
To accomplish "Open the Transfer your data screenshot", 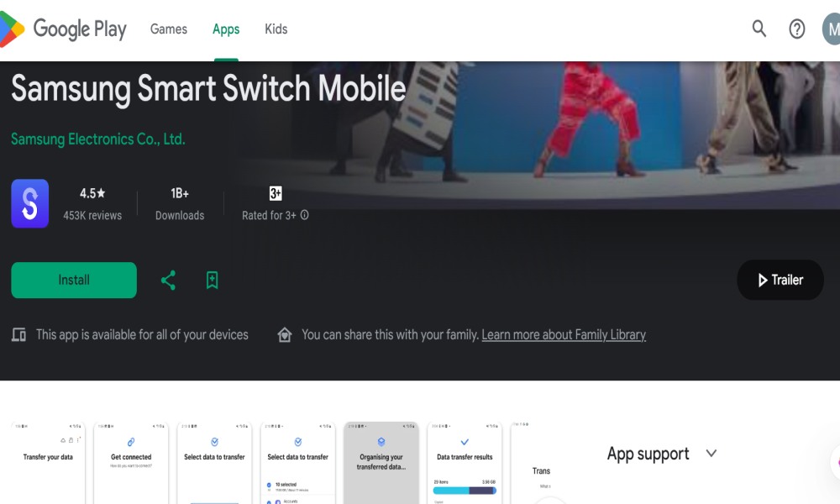I will pyautogui.click(x=48, y=463).
